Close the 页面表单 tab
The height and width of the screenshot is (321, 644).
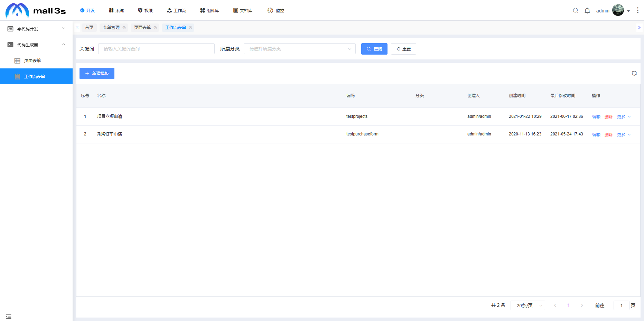pos(155,28)
